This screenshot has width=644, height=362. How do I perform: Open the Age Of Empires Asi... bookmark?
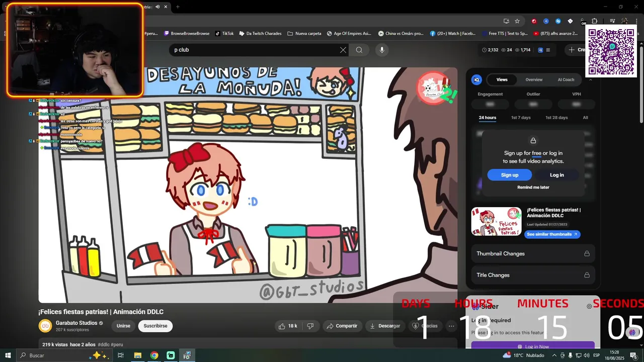click(349, 34)
